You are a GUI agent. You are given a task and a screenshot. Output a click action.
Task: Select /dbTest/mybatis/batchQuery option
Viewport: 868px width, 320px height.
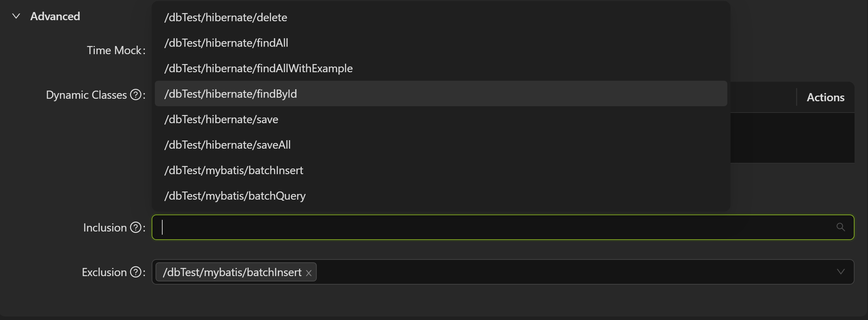tap(441, 196)
